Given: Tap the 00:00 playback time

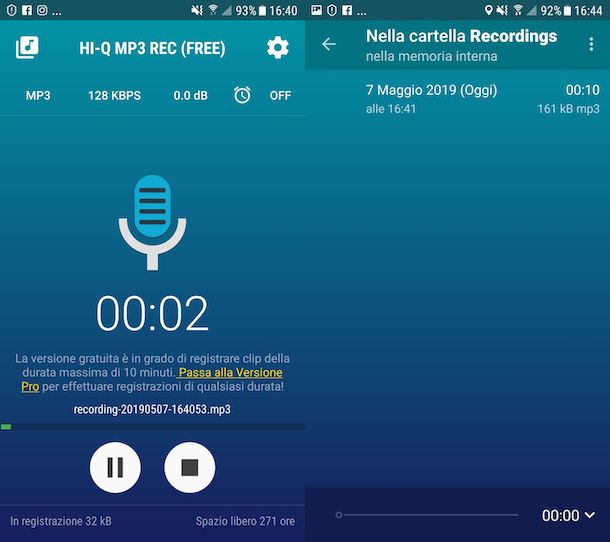Looking at the screenshot, I should [x=561, y=516].
